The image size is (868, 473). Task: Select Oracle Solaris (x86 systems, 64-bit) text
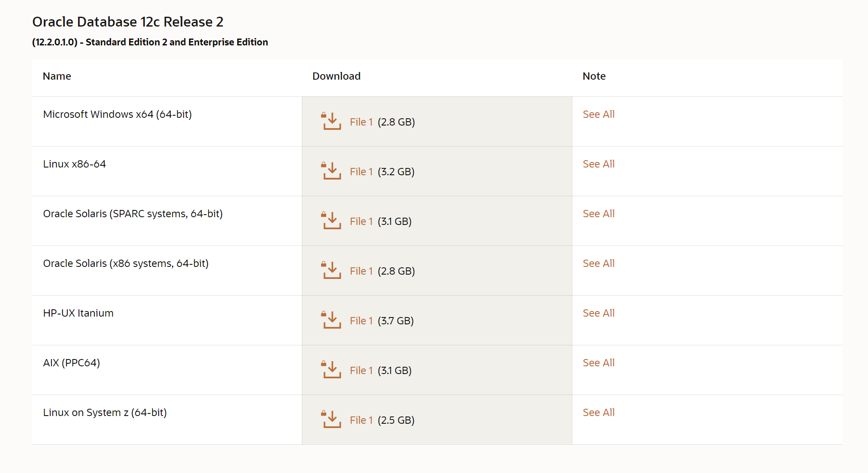[x=126, y=263]
